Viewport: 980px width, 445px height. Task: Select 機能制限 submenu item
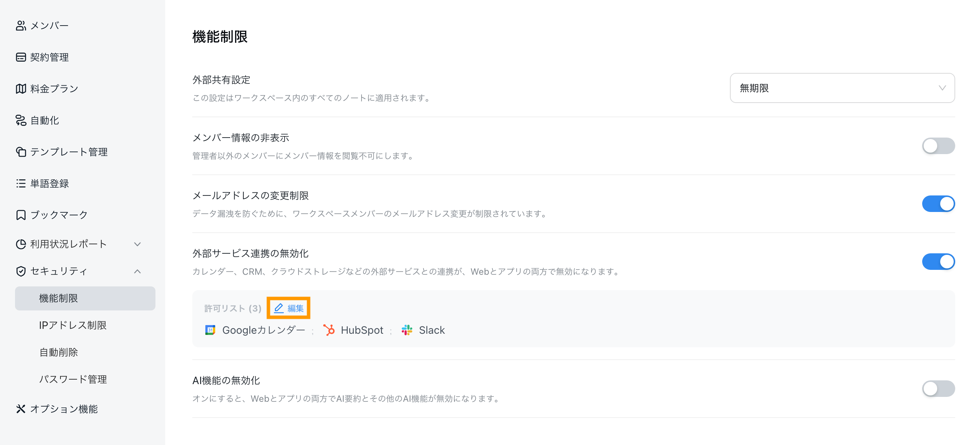pos(85,298)
